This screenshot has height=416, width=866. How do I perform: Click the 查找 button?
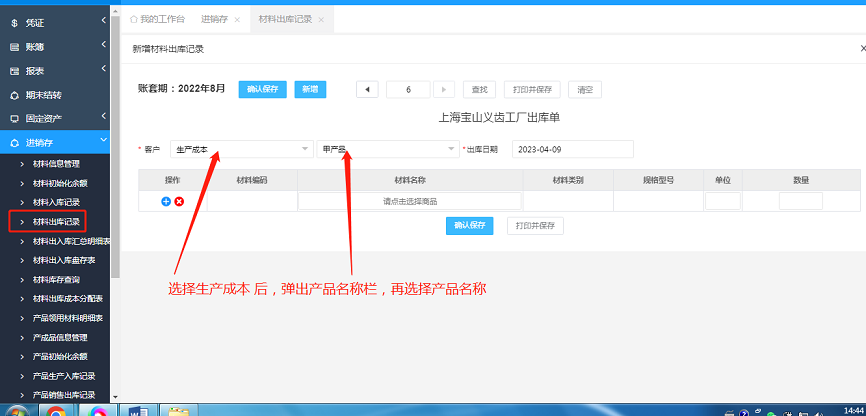click(x=479, y=89)
